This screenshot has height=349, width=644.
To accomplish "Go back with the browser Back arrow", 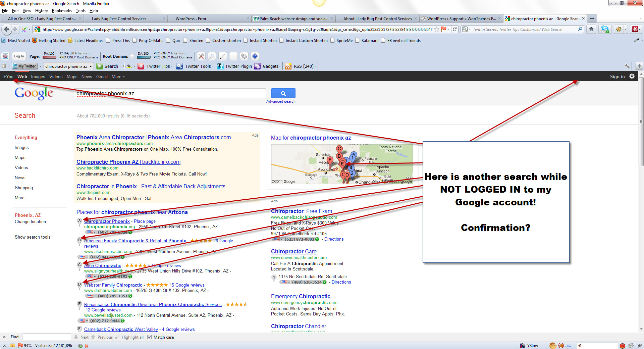I will (7, 29).
